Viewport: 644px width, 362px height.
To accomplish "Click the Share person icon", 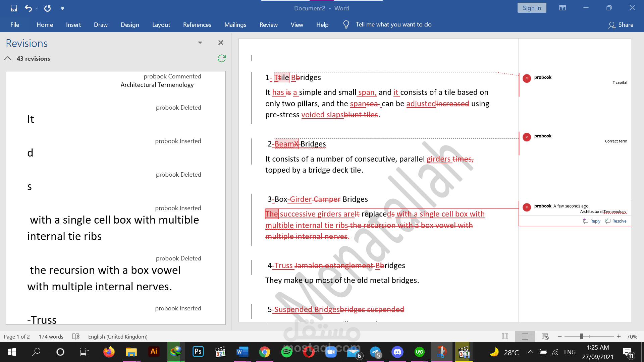I will click(x=611, y=25).
